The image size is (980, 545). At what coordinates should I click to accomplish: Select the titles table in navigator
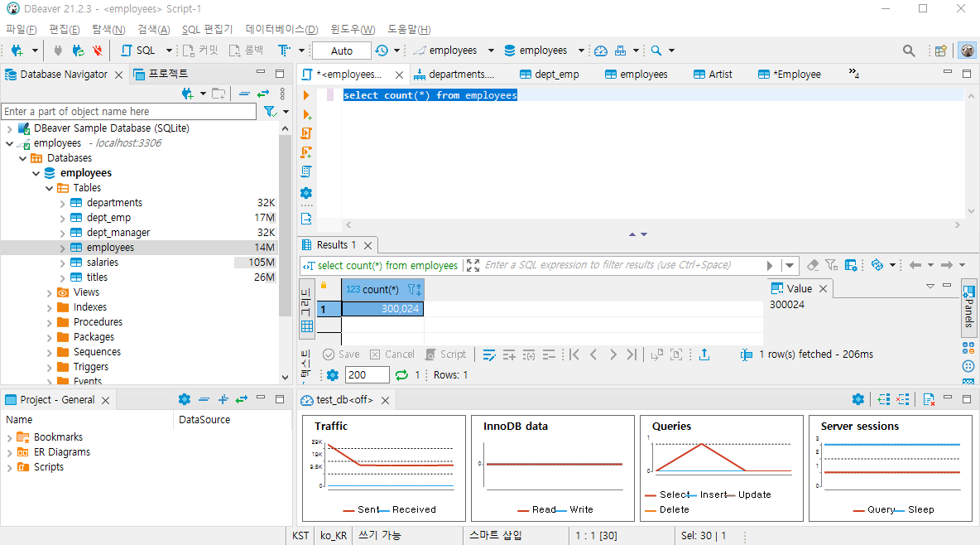(x=97, y=277)
